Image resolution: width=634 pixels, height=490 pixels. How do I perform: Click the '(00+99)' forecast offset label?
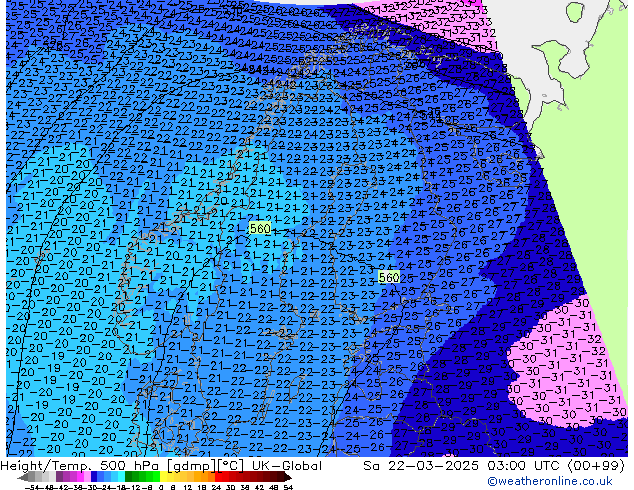tap(596, 466)
